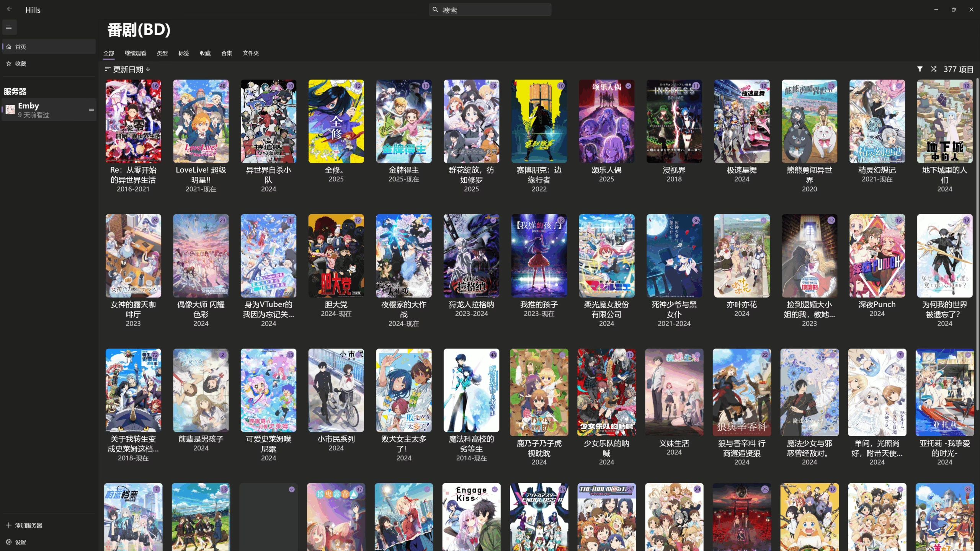Collapse the Emby server entry with minus icon
This screenshot has width=980, height=551.
tap(91, 109)
